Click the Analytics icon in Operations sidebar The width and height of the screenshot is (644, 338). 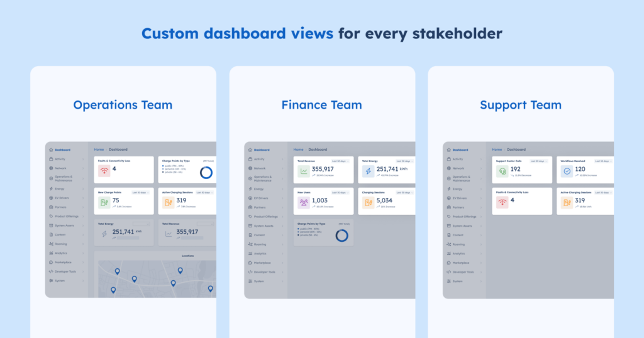(x=51, y=253)
